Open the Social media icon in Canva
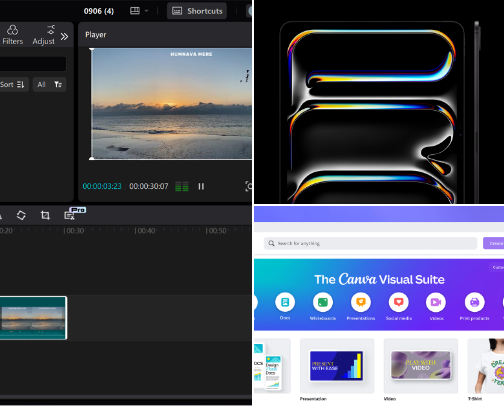 click(x=399, y=302)
